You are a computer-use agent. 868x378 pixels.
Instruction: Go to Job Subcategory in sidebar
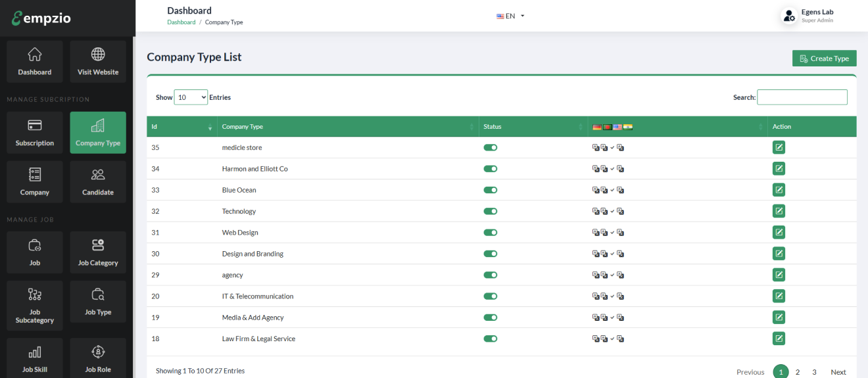(x=35, y=306)
